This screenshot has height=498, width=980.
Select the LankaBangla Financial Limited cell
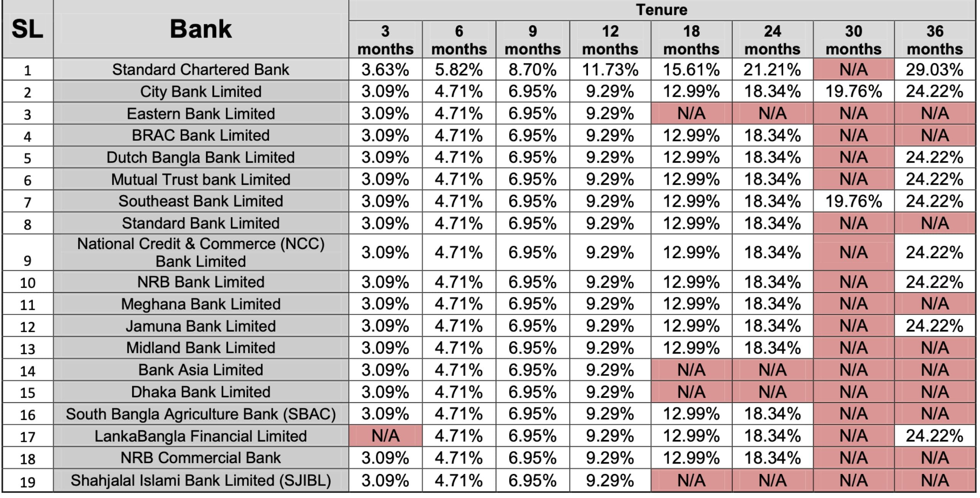tap(201, 436)
